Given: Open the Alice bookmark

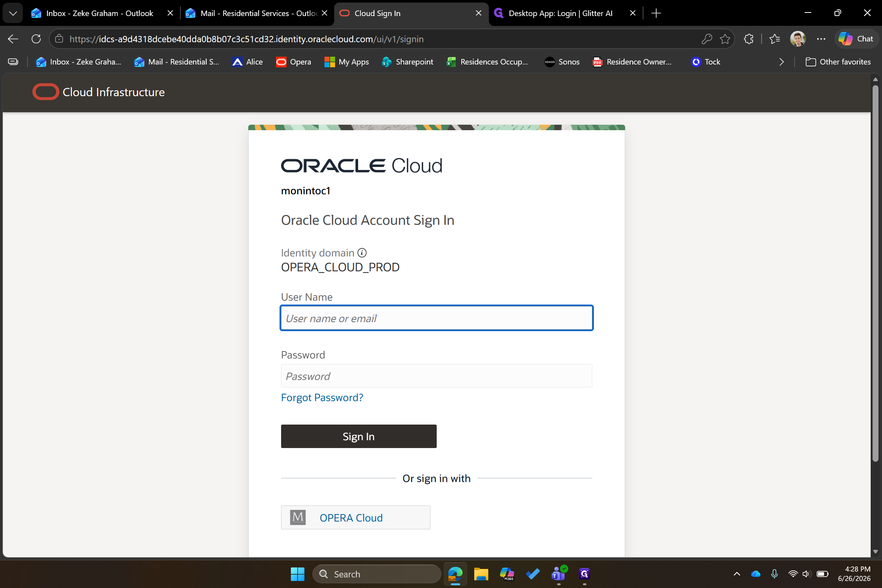Looking at the screenshot, I should [x=247, y=62].
